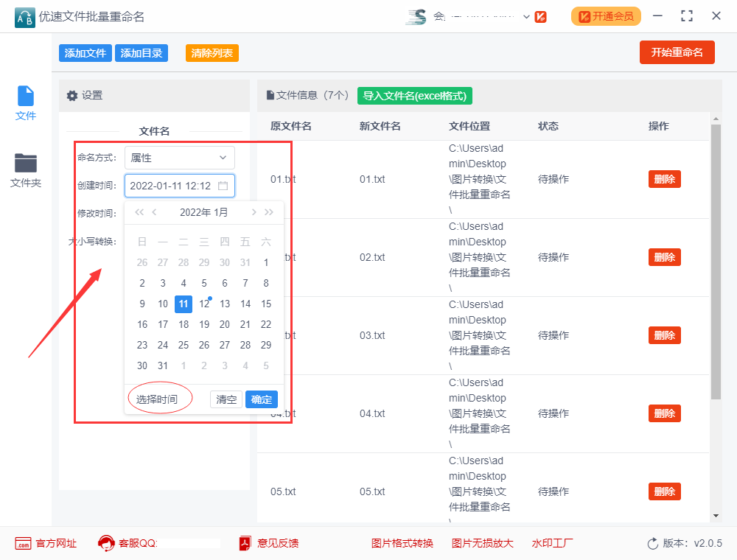Click the VIP icon near the account name
The height and width of the screenshot is (560, 737).
[541, 15]
